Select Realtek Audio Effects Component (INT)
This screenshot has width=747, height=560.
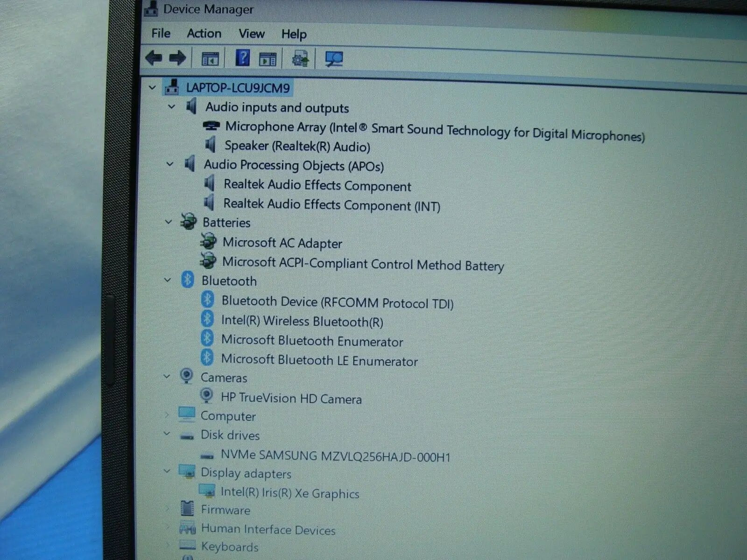[x=332, y=205]
